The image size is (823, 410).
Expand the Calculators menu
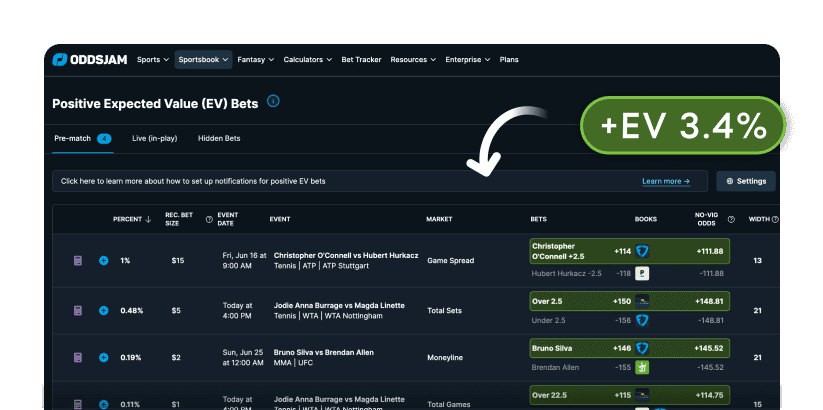pyautogui.click(x=308, y=60)
